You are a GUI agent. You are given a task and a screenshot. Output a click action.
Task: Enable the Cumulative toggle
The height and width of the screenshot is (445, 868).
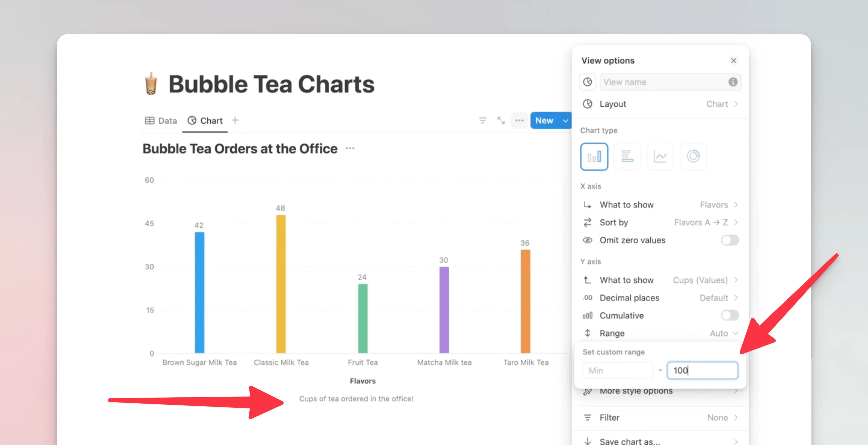tap(729, 315)
